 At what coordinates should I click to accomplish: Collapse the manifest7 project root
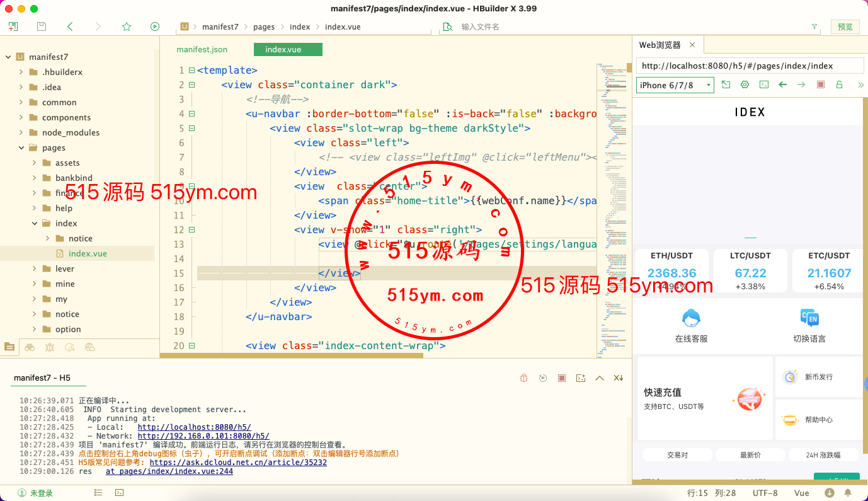(8, 57)
